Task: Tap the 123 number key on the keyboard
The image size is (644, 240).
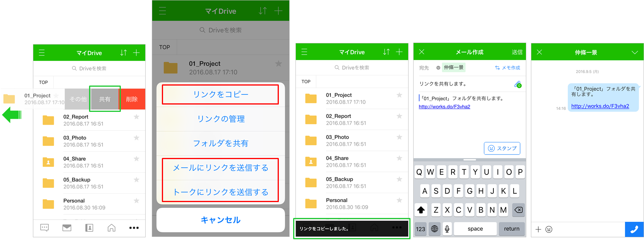Action: click(421, 229)
